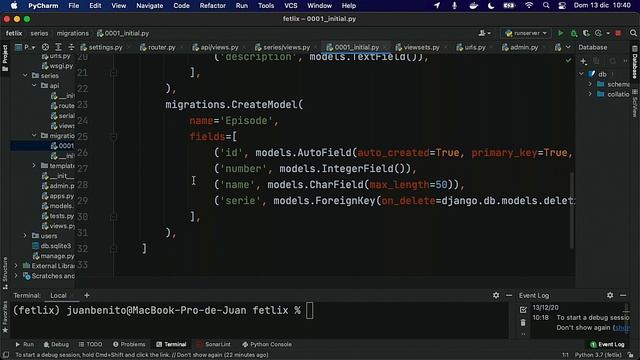Expand the templates folder in project tree

click(34, 166)
